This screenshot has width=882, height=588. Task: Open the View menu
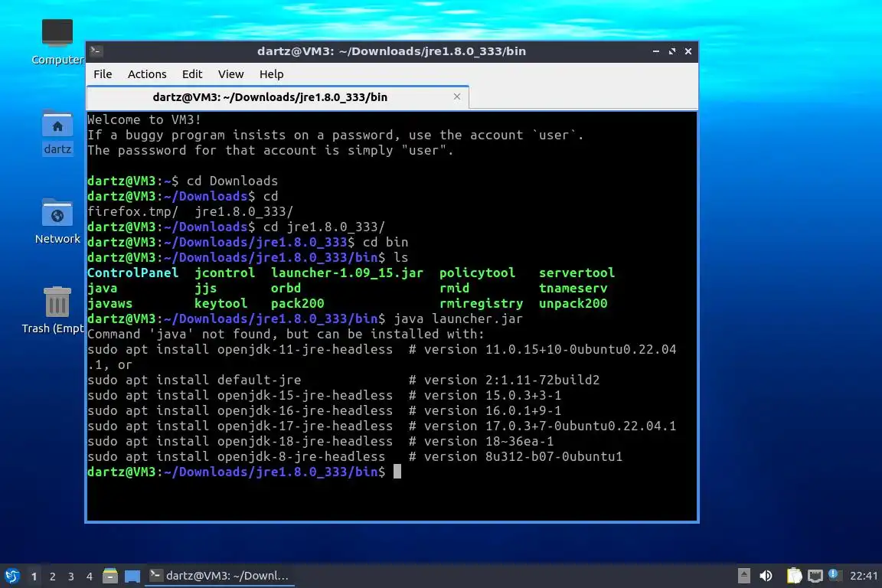tap(230, 74)
